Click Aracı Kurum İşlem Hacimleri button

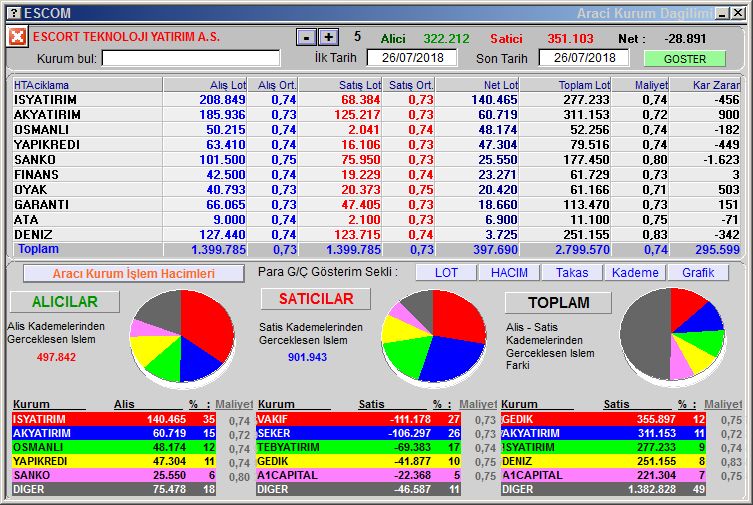point(134,273)
